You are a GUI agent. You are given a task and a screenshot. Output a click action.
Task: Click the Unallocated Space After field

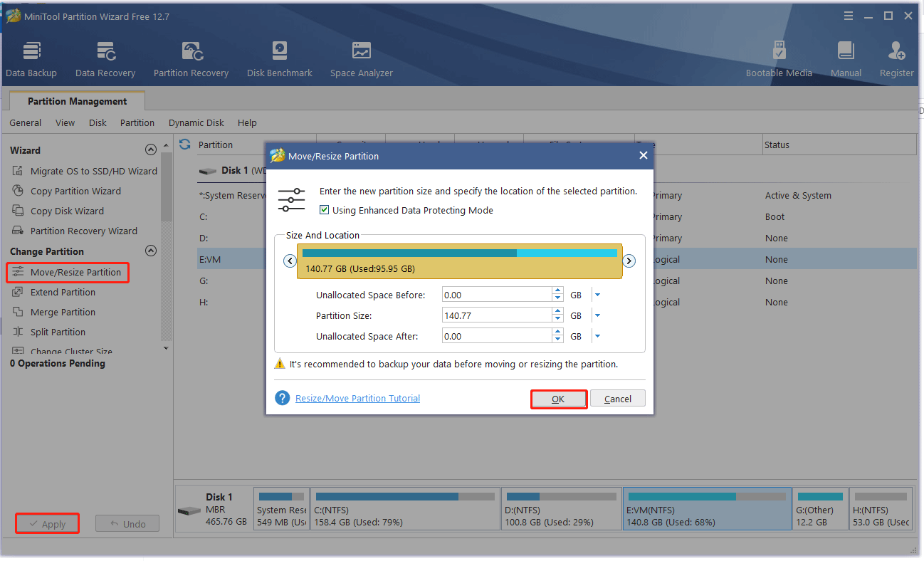pyautogui.click(x=497, y=336)
